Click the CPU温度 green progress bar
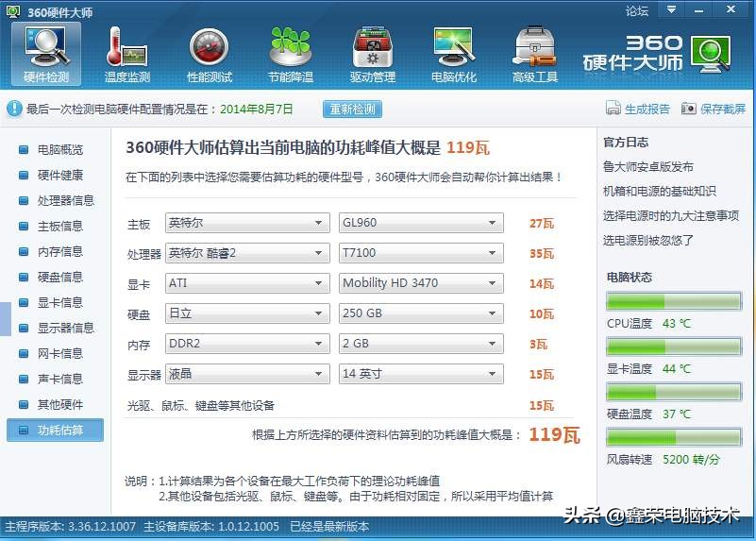This screenshot has height=541, width=756. pyautogui.click(x=674, y=301)
